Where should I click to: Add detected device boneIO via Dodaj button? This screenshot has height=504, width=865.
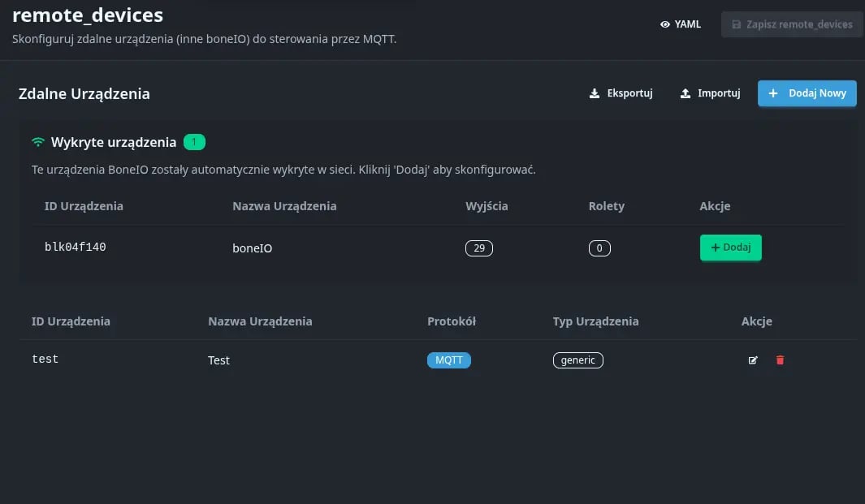click(730, 248)
